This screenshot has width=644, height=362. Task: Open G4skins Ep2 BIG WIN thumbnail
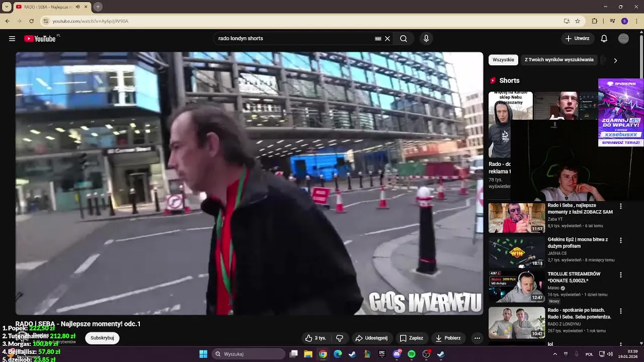coord(517,252)
